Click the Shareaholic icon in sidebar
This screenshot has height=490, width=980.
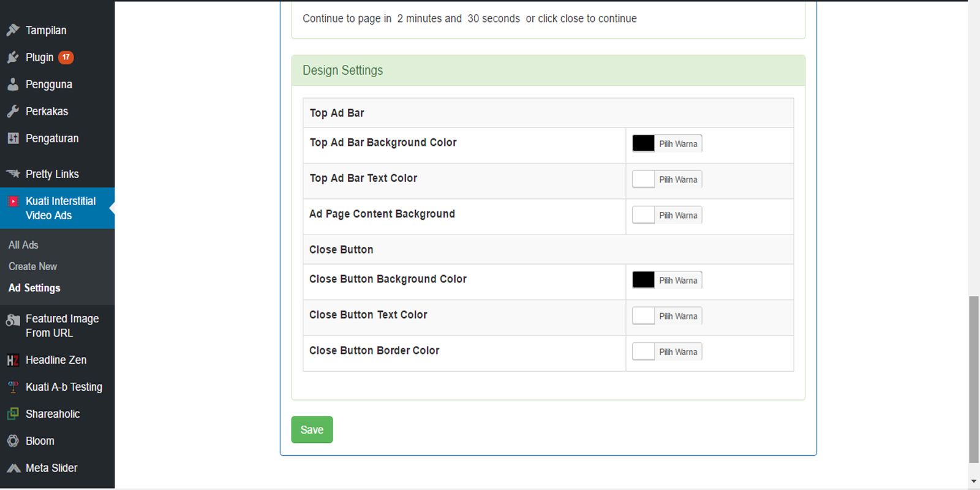[x=13, y=414]
